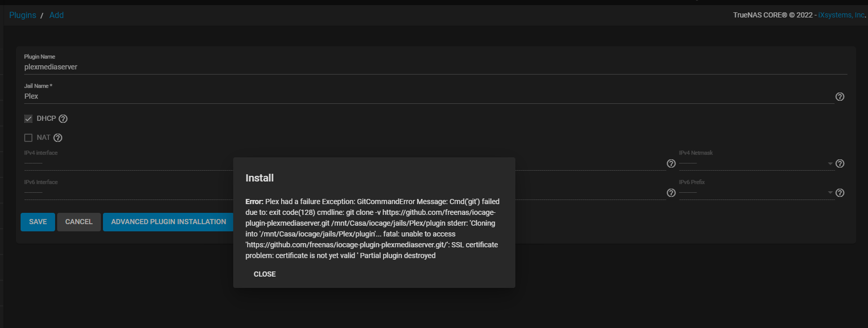Screen dimensions: 868x328
Task: Open Advanced Plugin Installation
Action: pyautogui.click(x=168, y=222)
